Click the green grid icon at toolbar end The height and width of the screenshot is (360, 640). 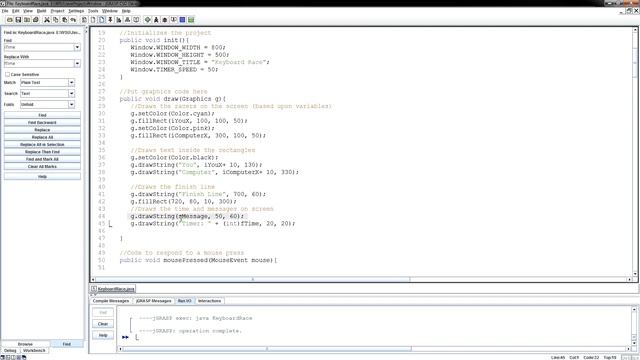(x=191, y=20)
